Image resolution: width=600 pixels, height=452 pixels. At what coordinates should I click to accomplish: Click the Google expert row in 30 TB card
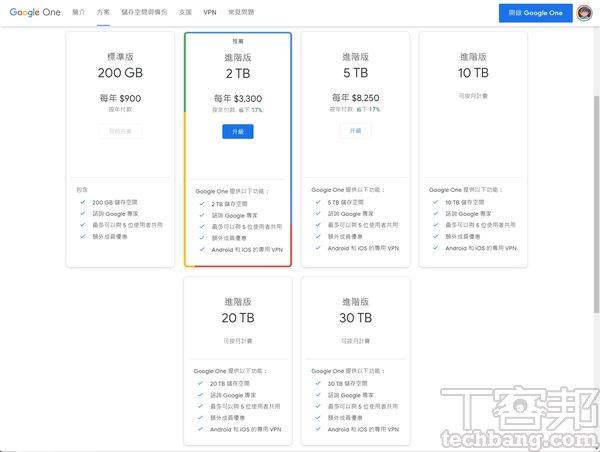[351, 395]
